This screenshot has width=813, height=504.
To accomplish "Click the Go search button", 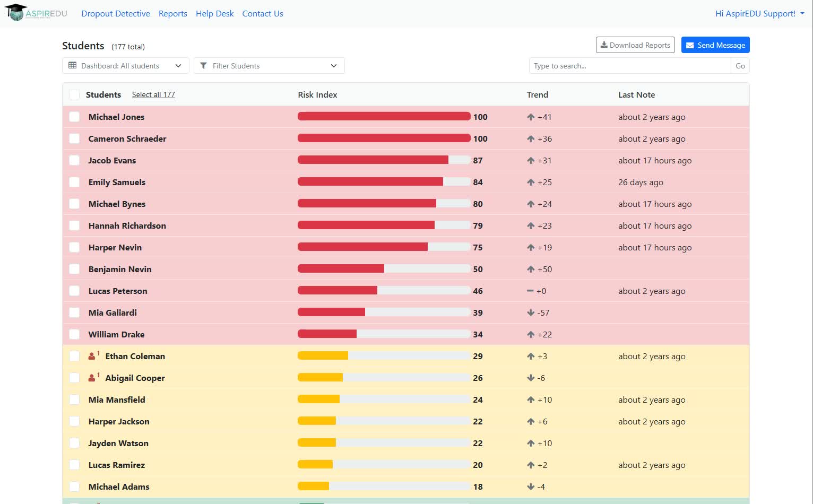I will 740,66.
